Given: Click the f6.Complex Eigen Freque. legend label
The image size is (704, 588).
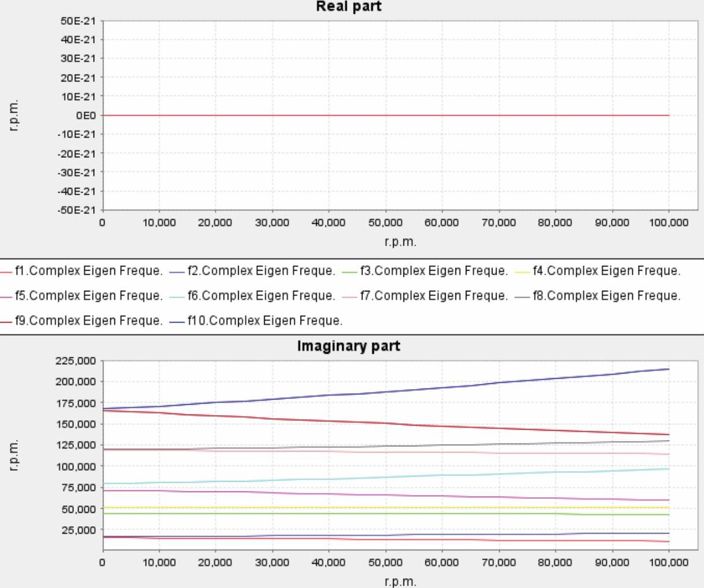Looking at the screenshot, I should pyautogui.click(x=261, y=295).
